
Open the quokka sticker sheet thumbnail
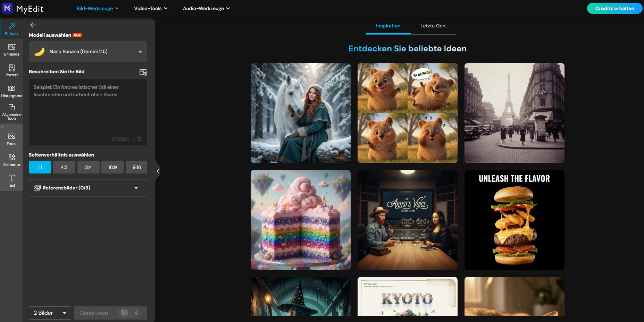(x=408, y=113)
